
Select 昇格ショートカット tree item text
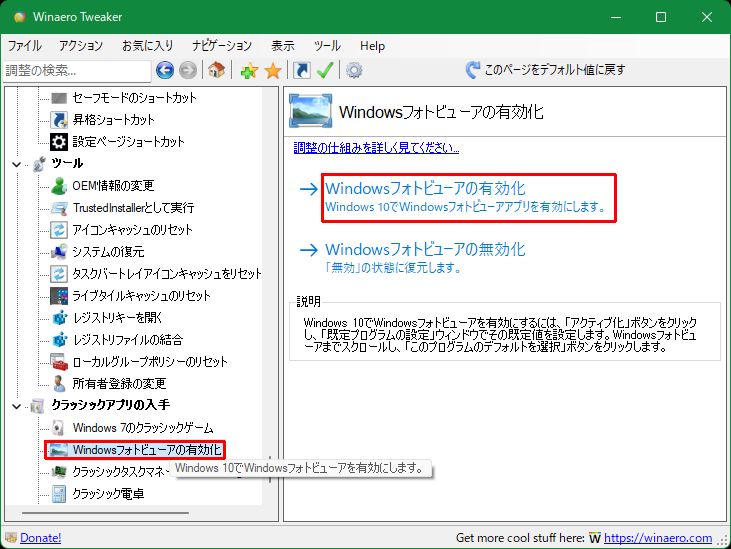(113, 120)
